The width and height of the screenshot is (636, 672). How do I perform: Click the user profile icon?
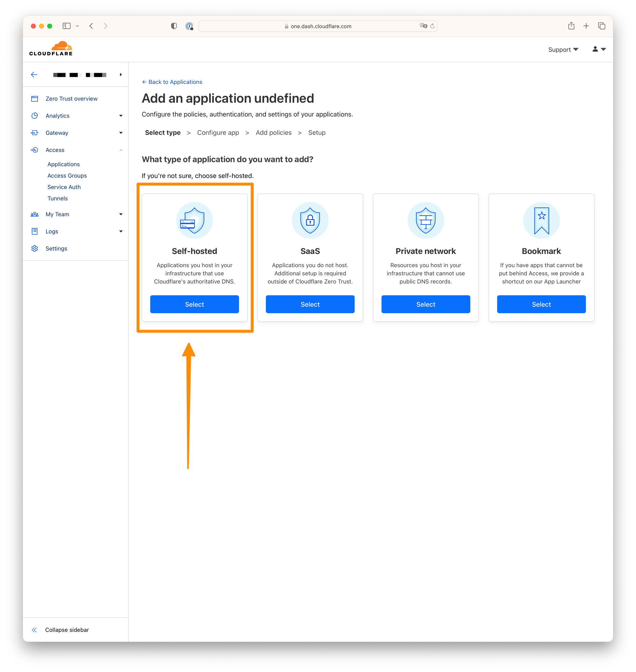click(x=595, y=49)
